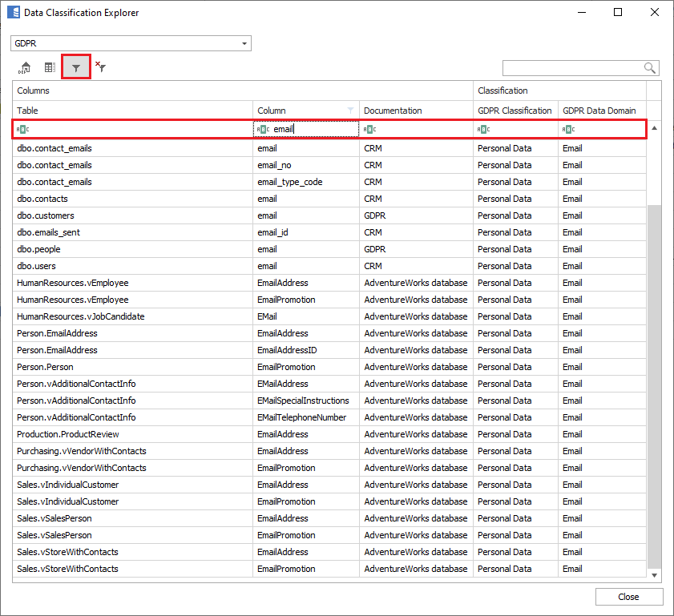674x616 pixels.
Task: Clear filters with the red-X funnel icon
Action: (x=101, y=68)
